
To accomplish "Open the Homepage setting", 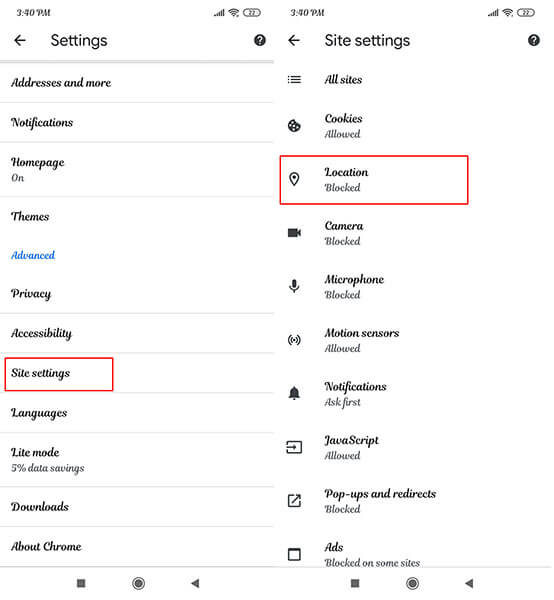I will tap(137, 170).
